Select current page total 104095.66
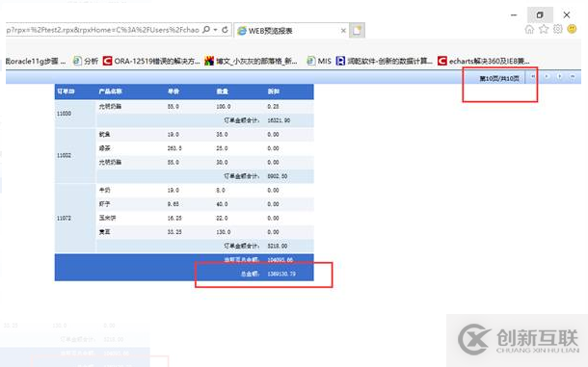Viewport: 588px width, 367px height. point(281,259)
